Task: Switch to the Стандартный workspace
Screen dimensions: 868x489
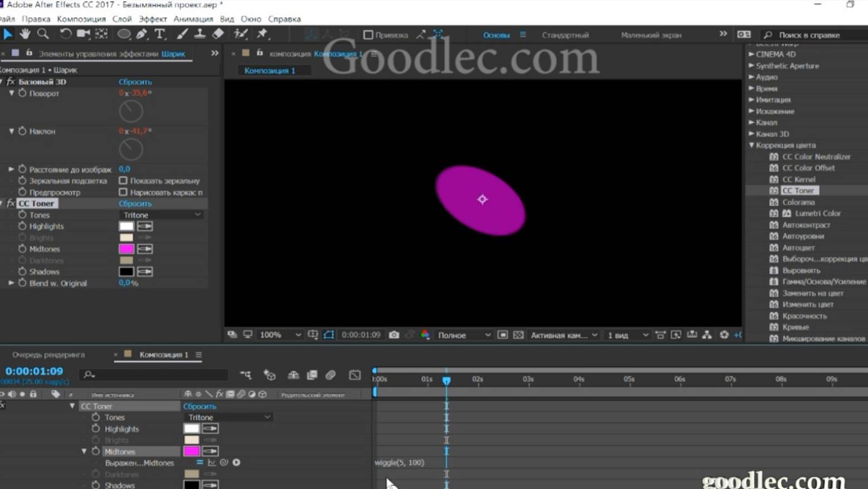Action: (565, 35)
